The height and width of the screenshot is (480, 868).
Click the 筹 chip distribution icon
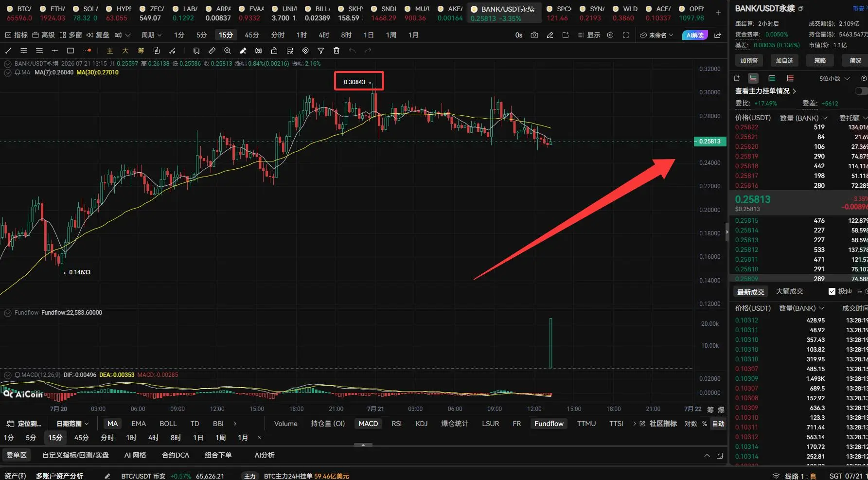pos(141,51)
